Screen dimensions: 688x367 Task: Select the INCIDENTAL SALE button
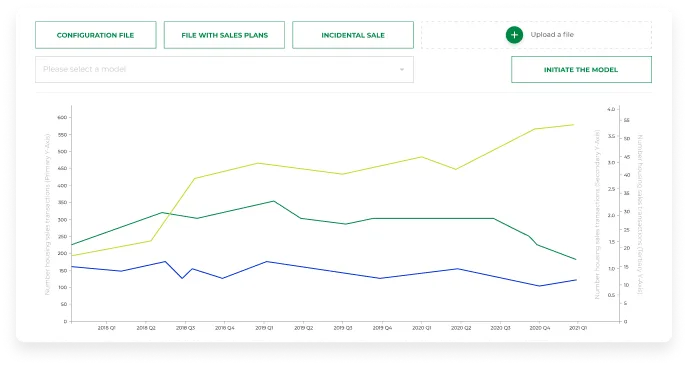tap(353, 35)
